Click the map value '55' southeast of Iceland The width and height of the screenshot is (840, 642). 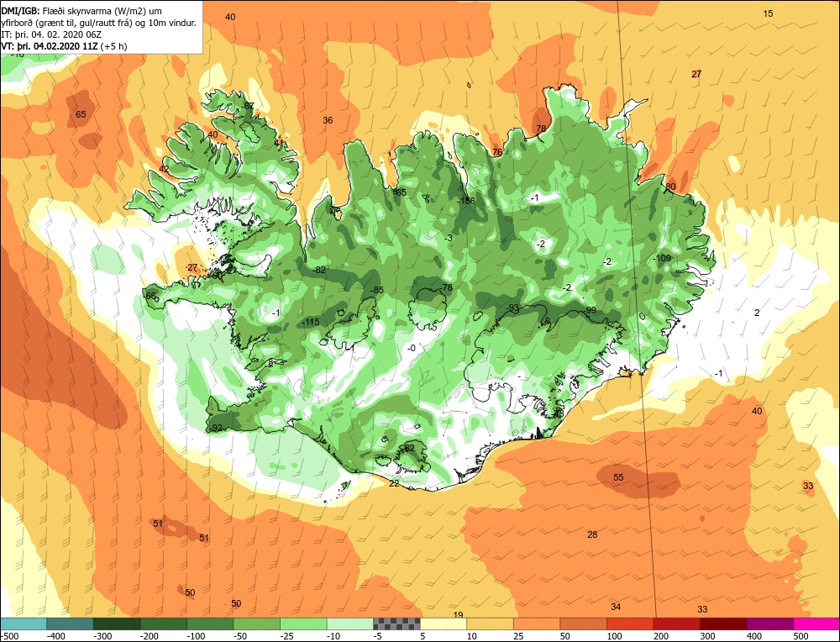pos(618,477)
